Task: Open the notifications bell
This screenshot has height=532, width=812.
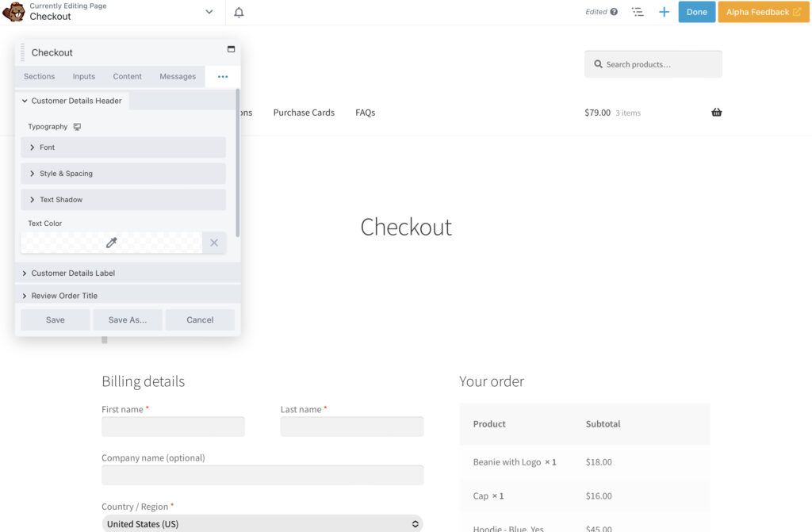Action: [x=239, y=12]
